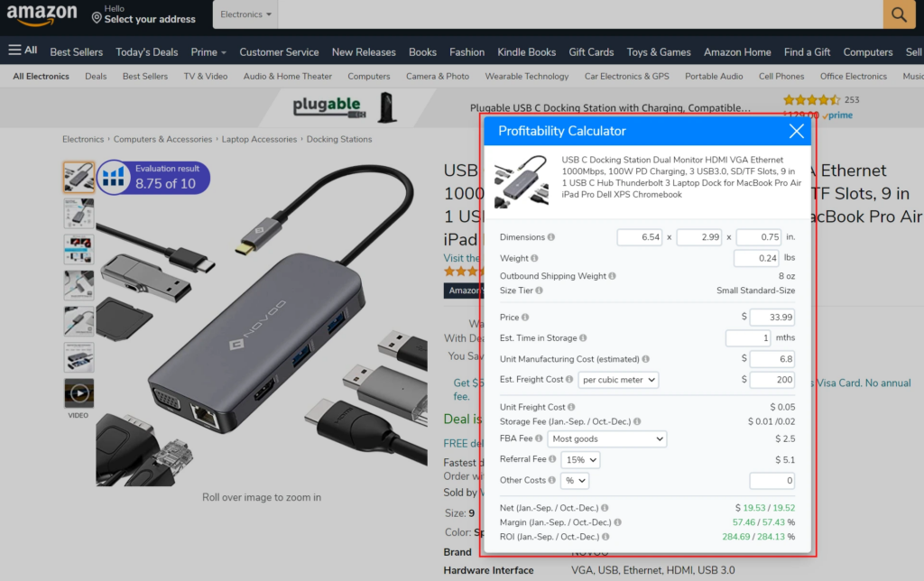
Task: Open Cell Phones subnav
Action: click(x=781, y=76)
